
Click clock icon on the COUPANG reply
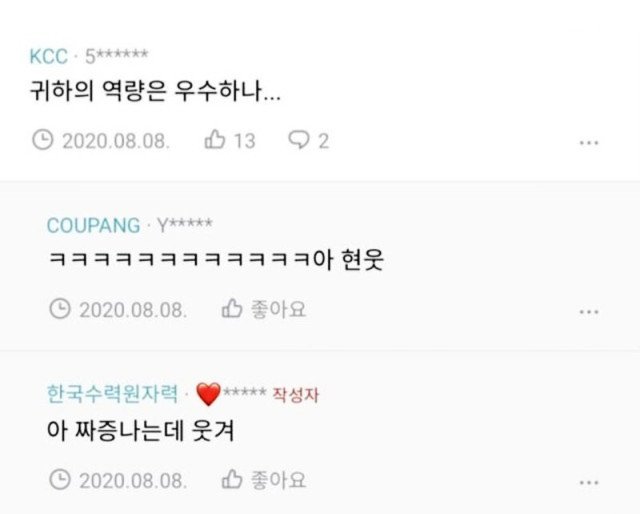60,309
